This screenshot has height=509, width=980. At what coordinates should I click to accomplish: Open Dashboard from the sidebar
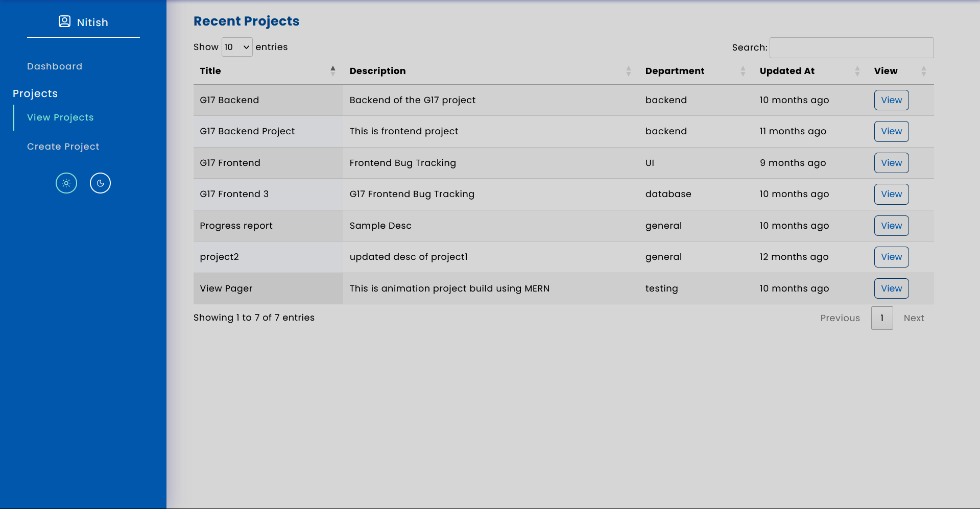tap(55, 66)
